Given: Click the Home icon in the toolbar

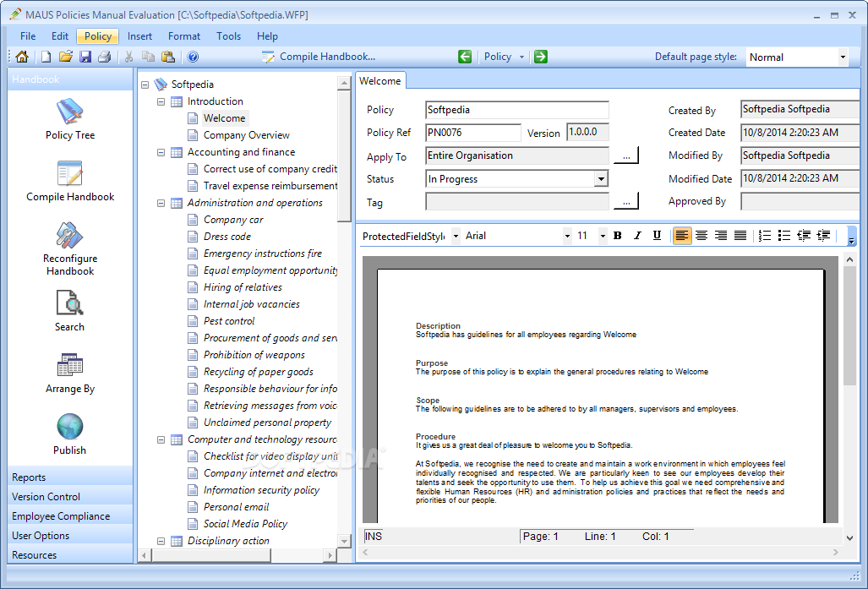Looking at the screenshot, I should click(x=22, y=57).
